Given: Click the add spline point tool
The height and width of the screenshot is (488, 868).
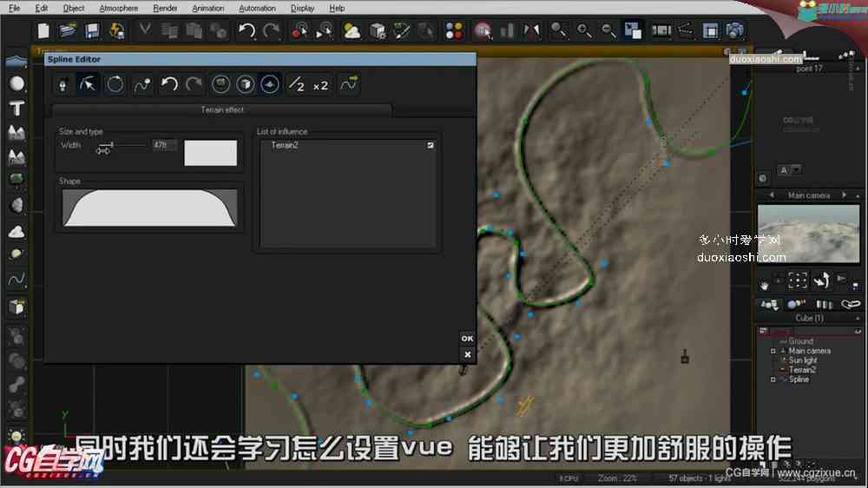Looking at the screenshot, I should [142, 85].
